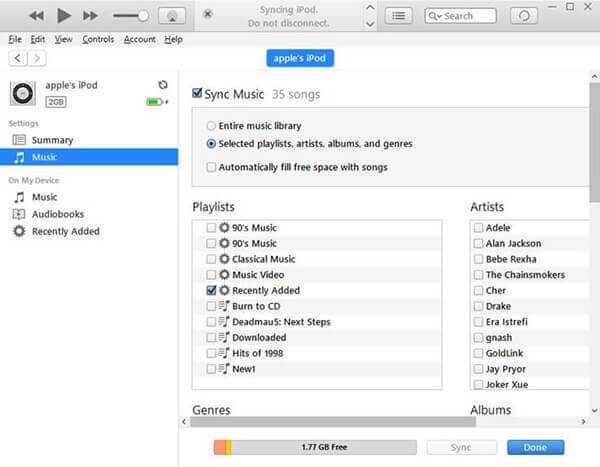Go forward with the right arrow
600x467 pixels.
click(37, 58)
